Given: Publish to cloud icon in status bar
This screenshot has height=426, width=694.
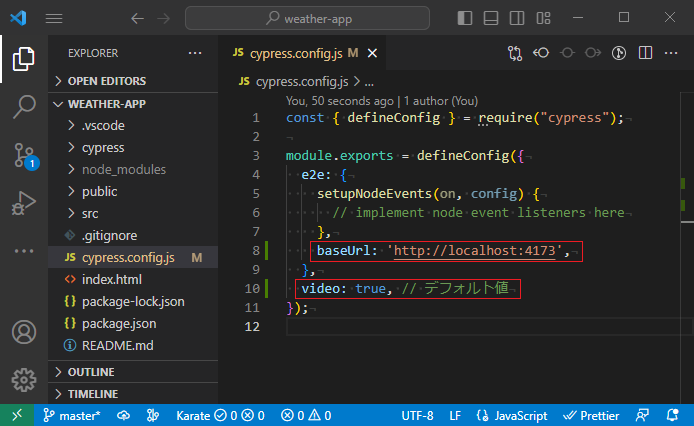Looking at the screenshot, I should (123, 415).
